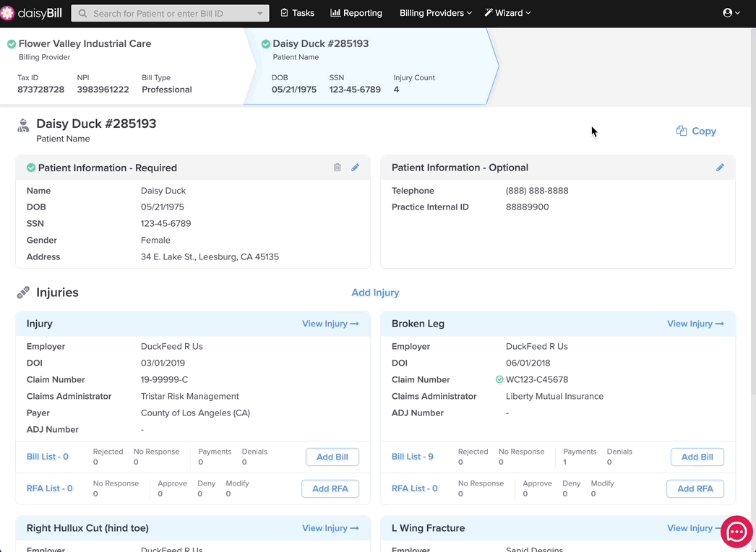Add RFA to the 19-99999-C injury
The width and height of the screenshot is (756, 552).
tap(330, 489)
